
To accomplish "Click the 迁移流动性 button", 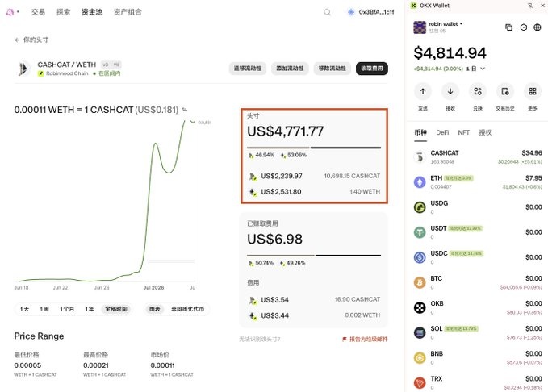I will click(248, 69).
